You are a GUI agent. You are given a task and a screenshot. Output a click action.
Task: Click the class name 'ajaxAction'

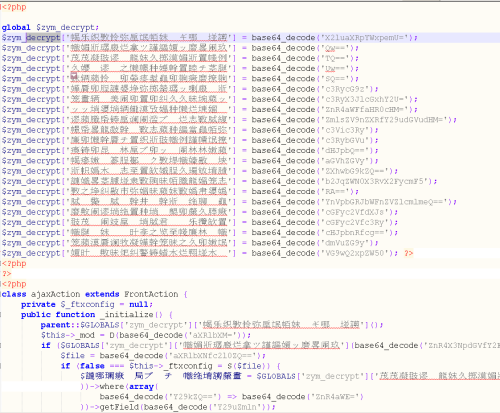point(55,294)
